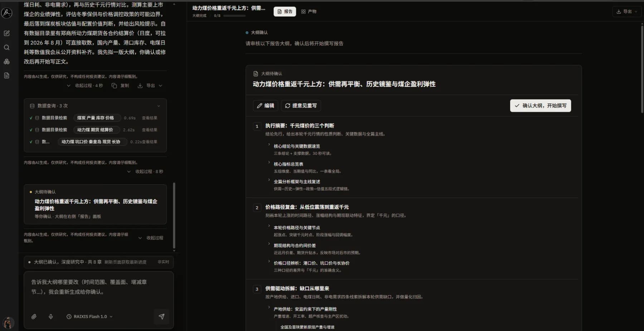Open the 大纲待确认 card in chat

point(95,204)
